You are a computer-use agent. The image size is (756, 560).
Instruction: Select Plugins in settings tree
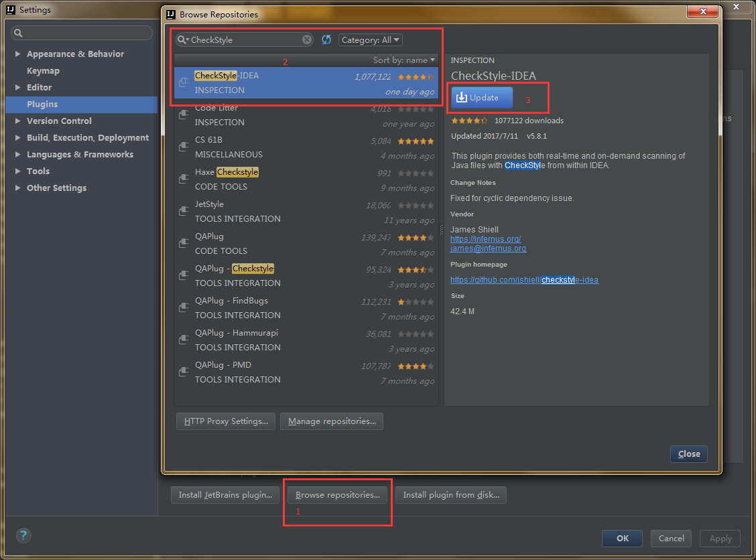click(x=82, y=104)
